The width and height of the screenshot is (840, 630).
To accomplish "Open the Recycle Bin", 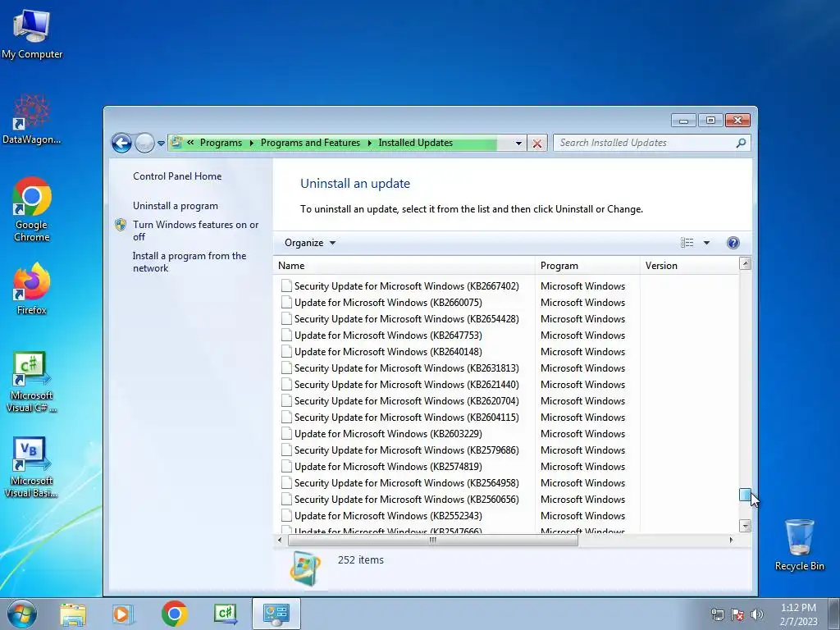I will tap(799, 545).
